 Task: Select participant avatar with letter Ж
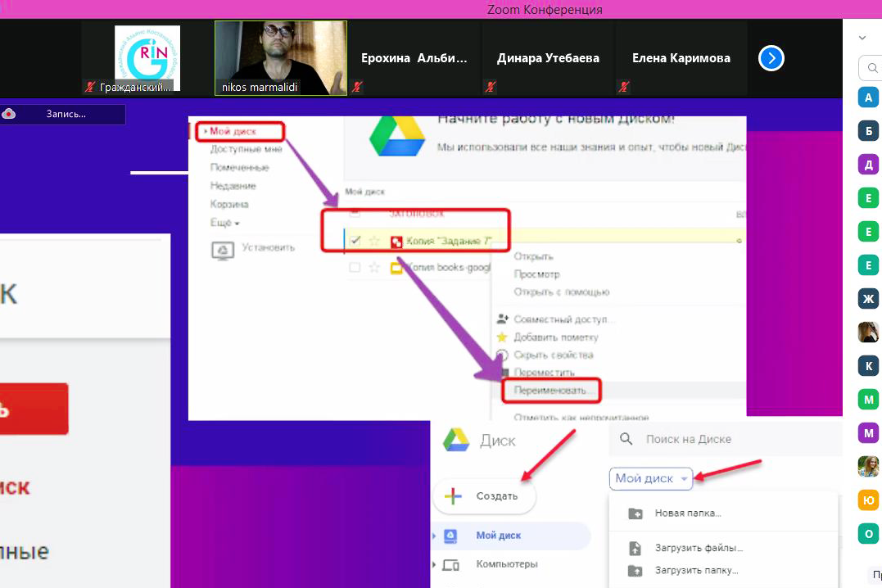868,299
